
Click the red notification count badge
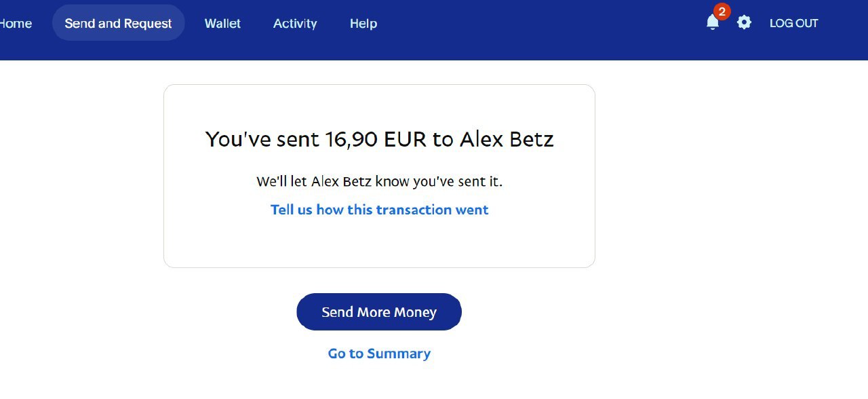coord(722,12)
